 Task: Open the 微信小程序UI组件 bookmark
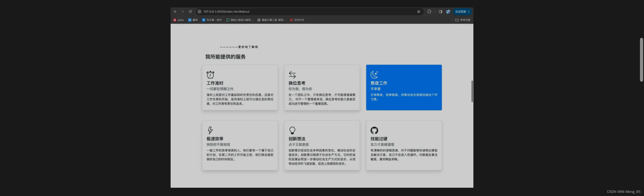coord(239,20)
